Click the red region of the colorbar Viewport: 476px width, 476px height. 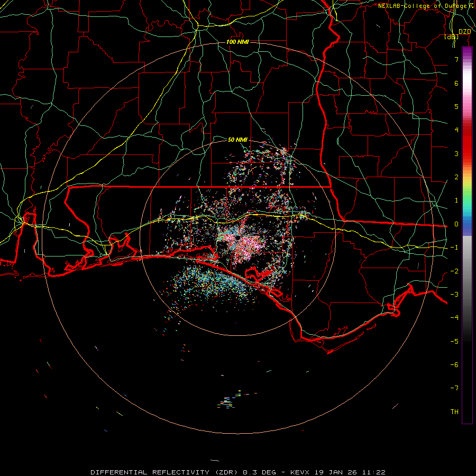click(467, 140)
